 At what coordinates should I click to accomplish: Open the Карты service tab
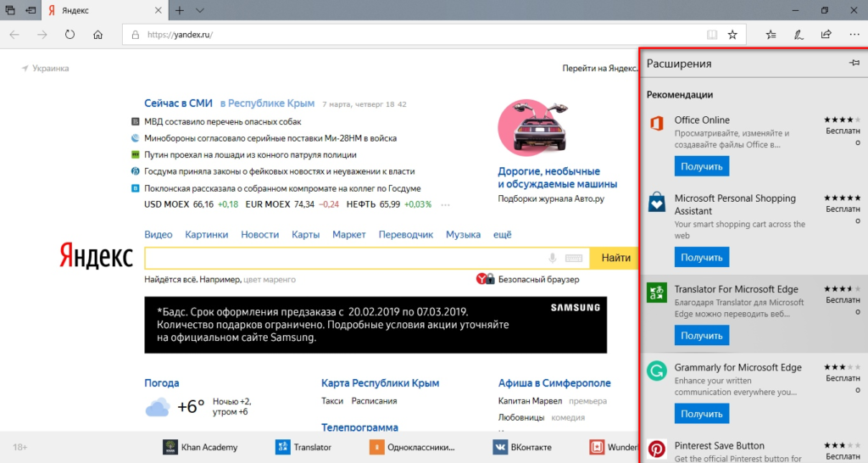(305, 234)
